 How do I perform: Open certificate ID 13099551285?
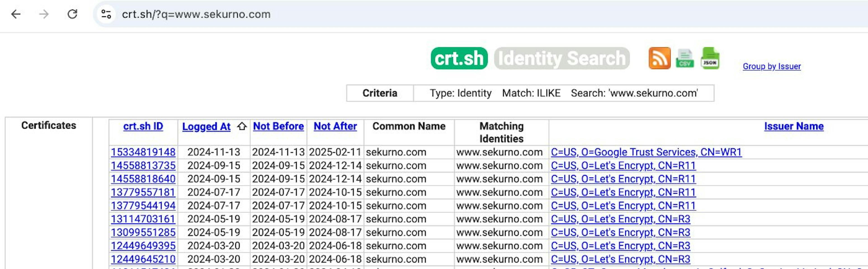(x=143, y=232)
